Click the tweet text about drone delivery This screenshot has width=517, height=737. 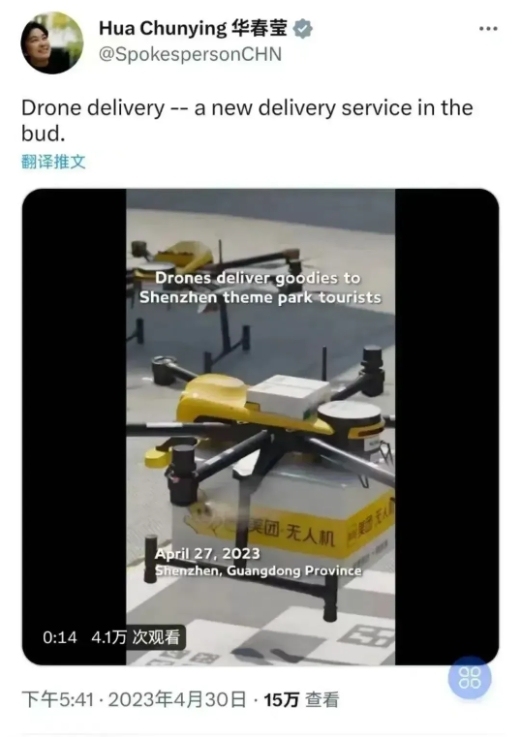click(247, 121)
